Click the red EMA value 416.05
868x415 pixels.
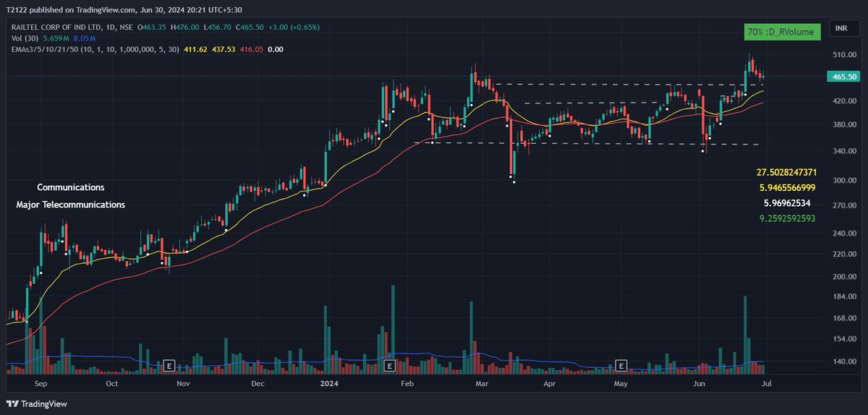pyautogui.click(x=252, y=49)
